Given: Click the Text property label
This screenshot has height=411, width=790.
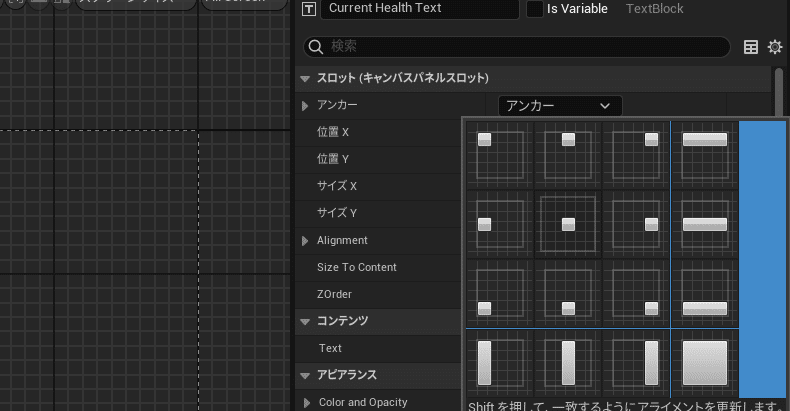Looking at the screenshot, I should 330,348.
